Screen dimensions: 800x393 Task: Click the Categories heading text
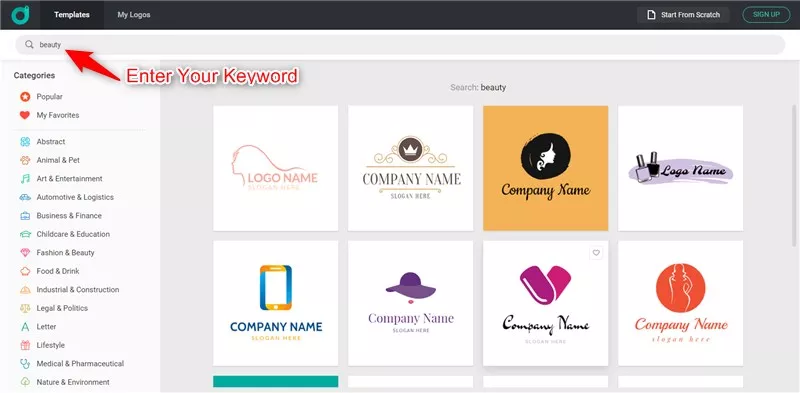34,75
